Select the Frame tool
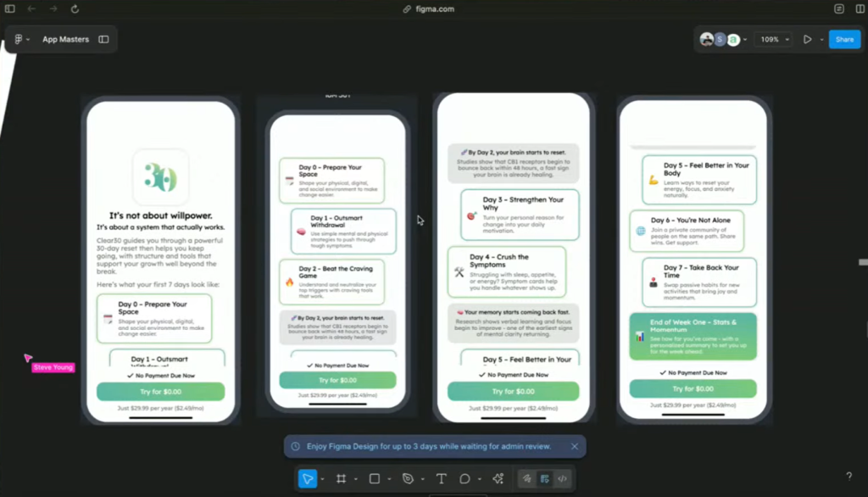Screen dimensions: 868x497 tap(342, 478)
